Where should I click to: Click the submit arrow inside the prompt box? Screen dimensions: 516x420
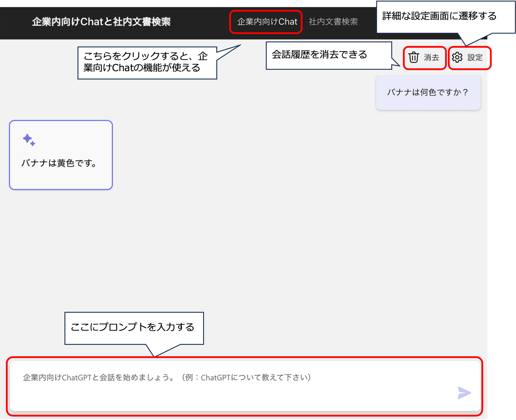[x=464, y=393]
